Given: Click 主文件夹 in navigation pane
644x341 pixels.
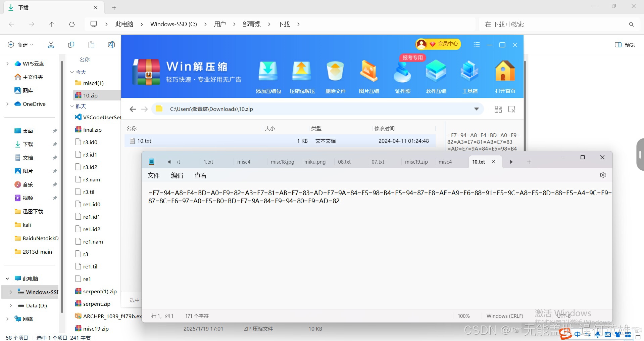Looking at the screenshot, I should pyautogui.click(x=29, y=77).
